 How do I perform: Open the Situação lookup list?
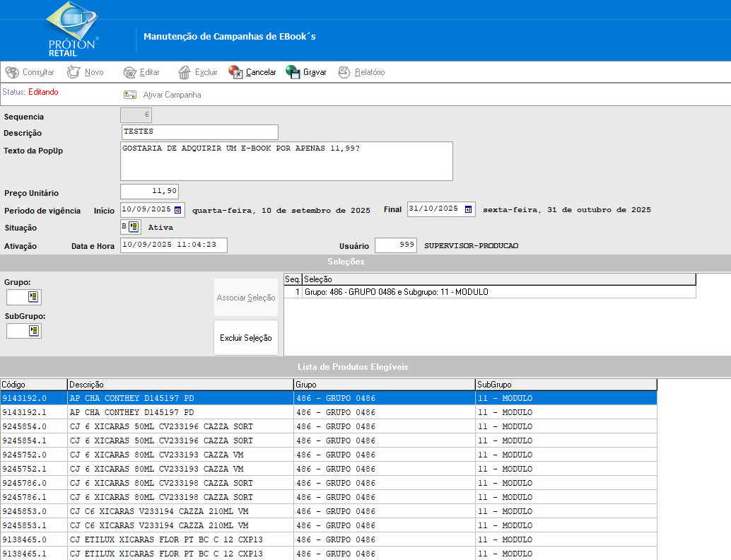(x=134, y=227)
